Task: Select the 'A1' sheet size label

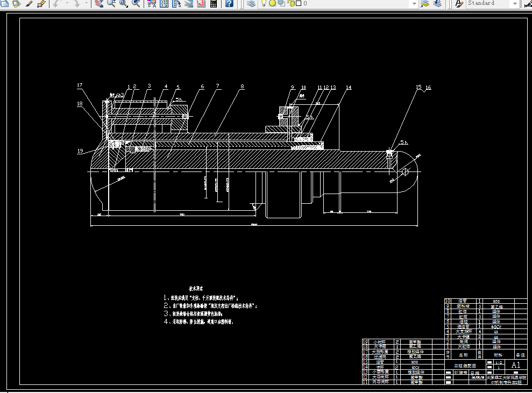Action: (x=516, y=365)
